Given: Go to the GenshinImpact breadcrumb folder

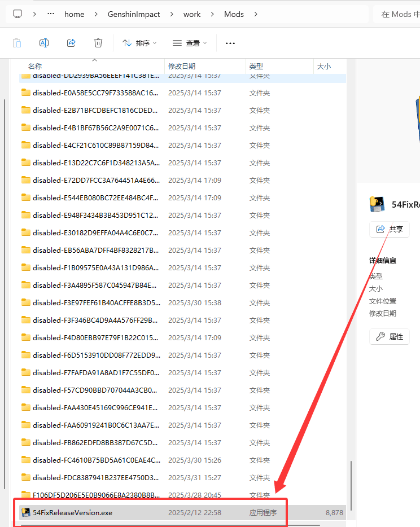Looking at the screenshot, I should tap(134, 14).
